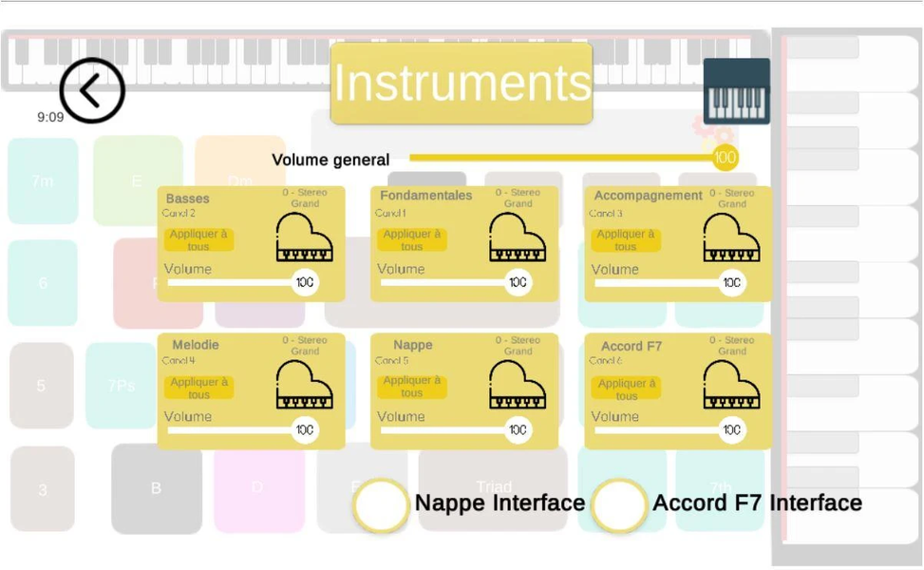Open the Nappe grand piano instrument icon
The image size is (924, 570).
518,385
